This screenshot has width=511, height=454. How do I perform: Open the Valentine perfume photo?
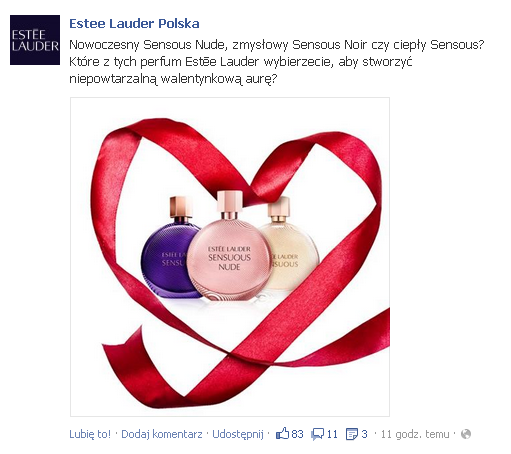coord(230,257)
